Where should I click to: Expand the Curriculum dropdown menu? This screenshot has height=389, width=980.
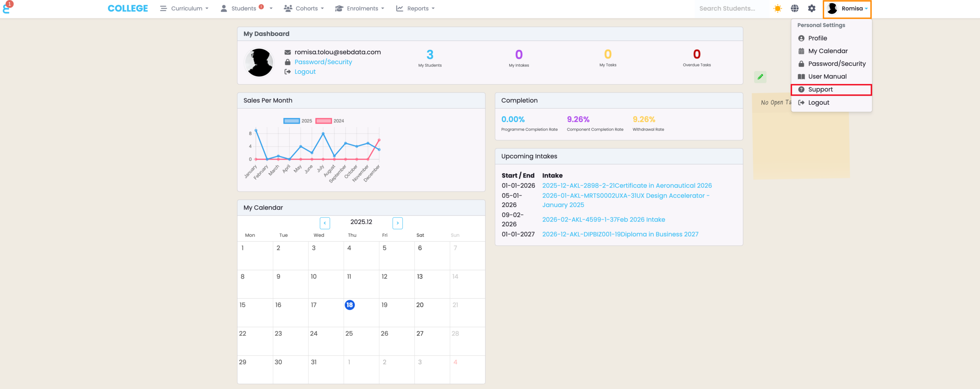pos(185,8)
